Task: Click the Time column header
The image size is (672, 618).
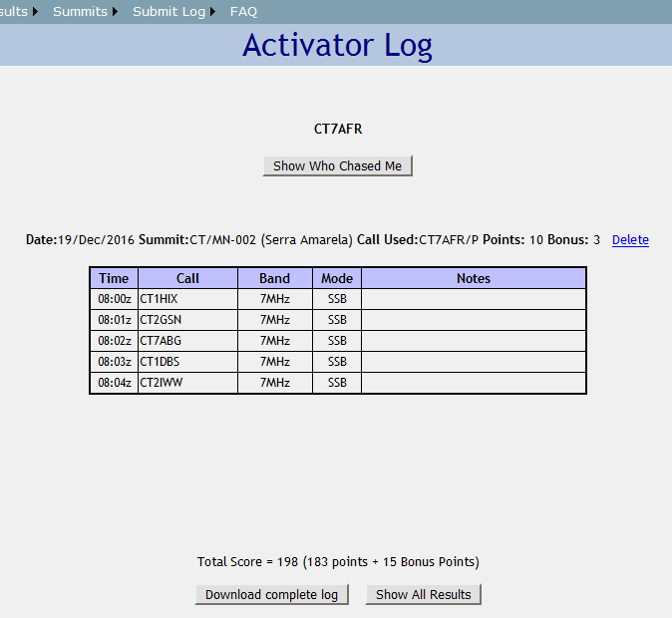Action: (x=114, y=278)
